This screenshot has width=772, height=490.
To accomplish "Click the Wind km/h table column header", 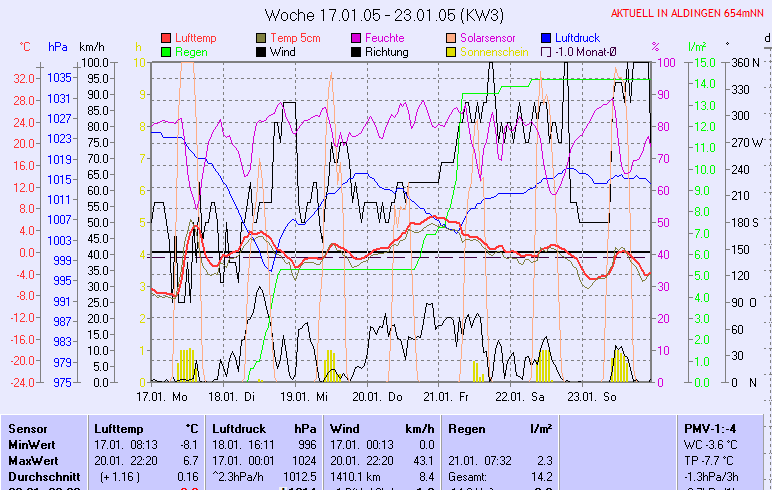I will tap(383, 428).
